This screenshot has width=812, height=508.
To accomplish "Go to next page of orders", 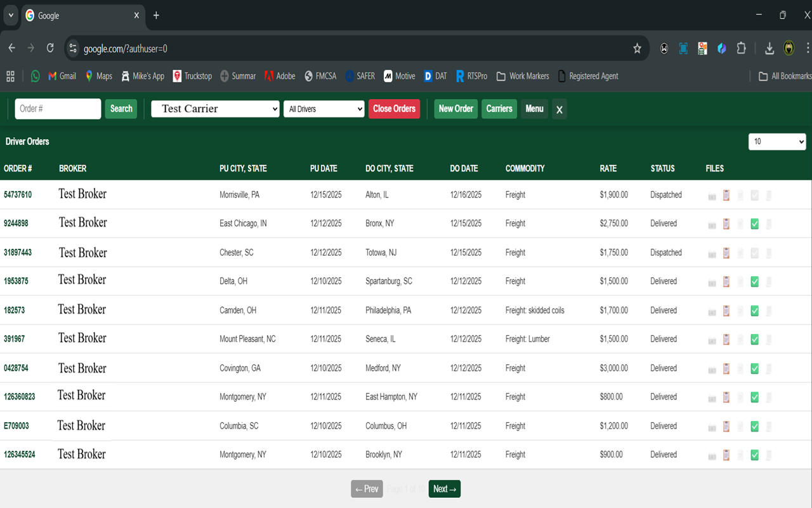I will coord(444,489).
